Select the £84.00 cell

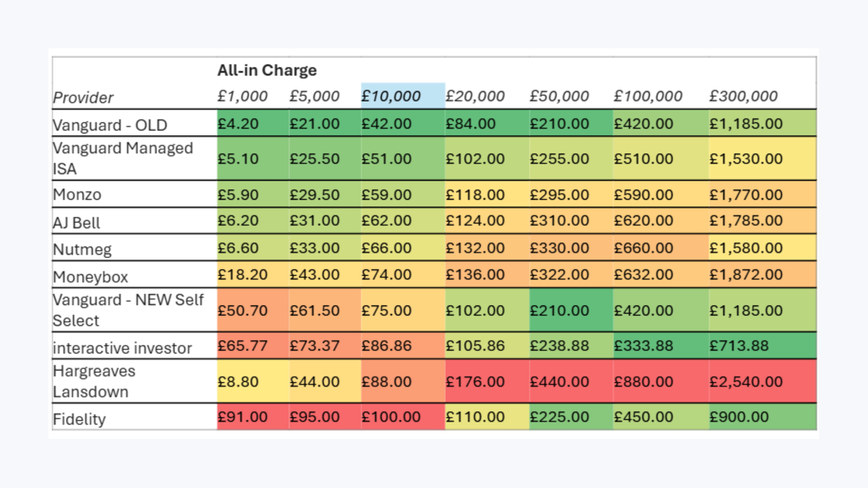coord(487,124)
